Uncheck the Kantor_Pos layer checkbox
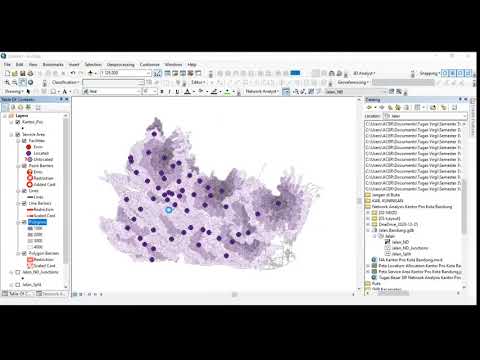 pyautogui.click(x=18, y=122)
